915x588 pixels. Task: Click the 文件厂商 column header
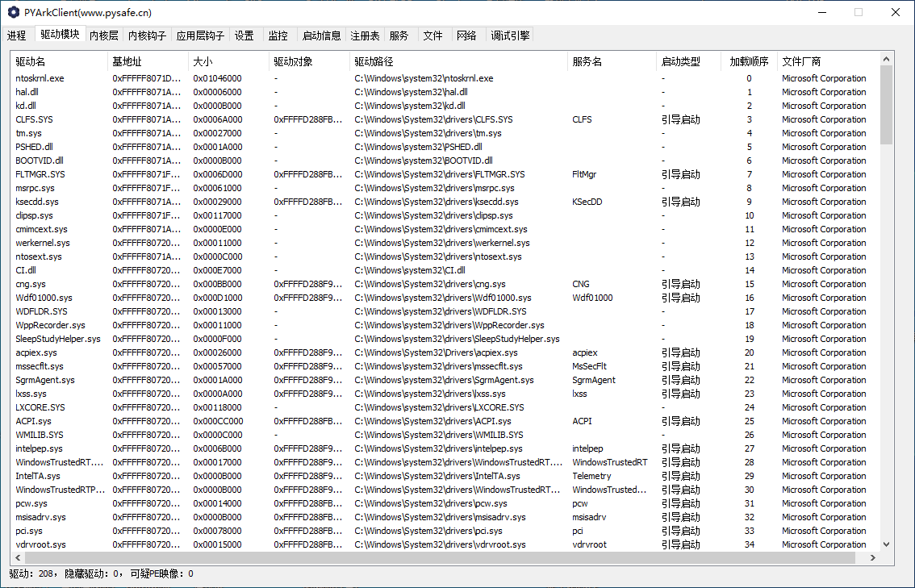[801, 61]
